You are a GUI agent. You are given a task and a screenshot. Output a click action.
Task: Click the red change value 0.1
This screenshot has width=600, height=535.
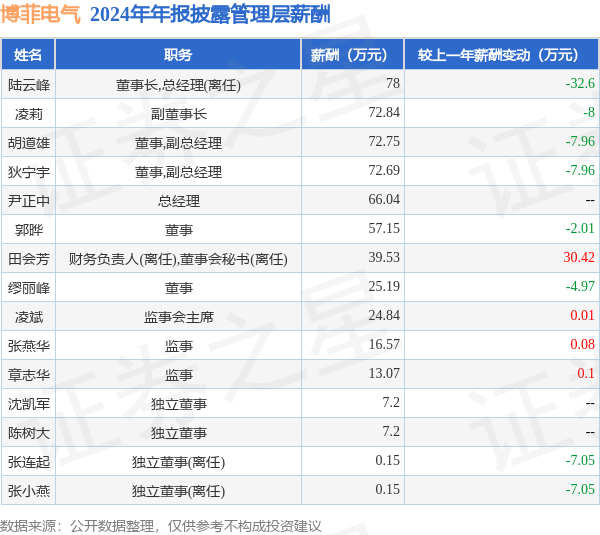coord(586,374)
